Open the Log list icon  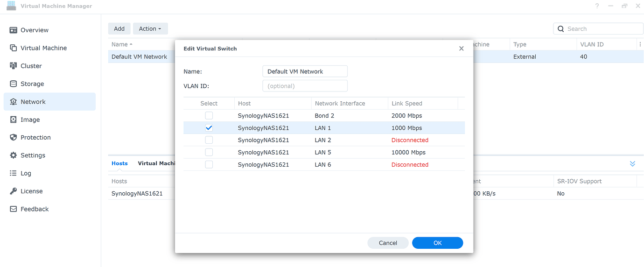[x=13, y=173]
